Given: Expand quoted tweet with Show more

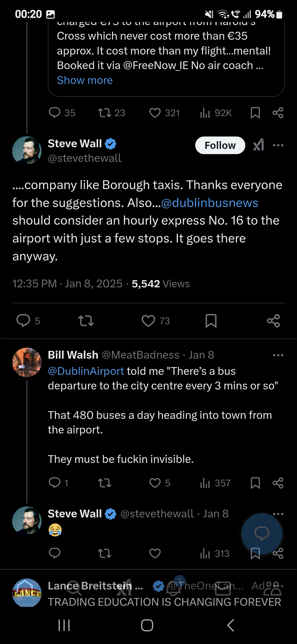Looking at the screenshot, I should tap(85, 80).
